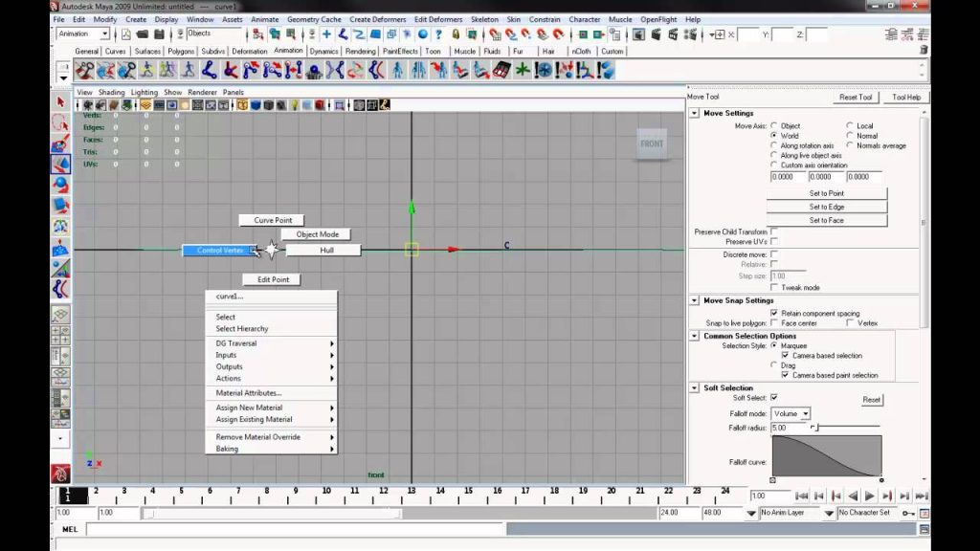Click the shelf trash can icon

[x=924, y=50]
